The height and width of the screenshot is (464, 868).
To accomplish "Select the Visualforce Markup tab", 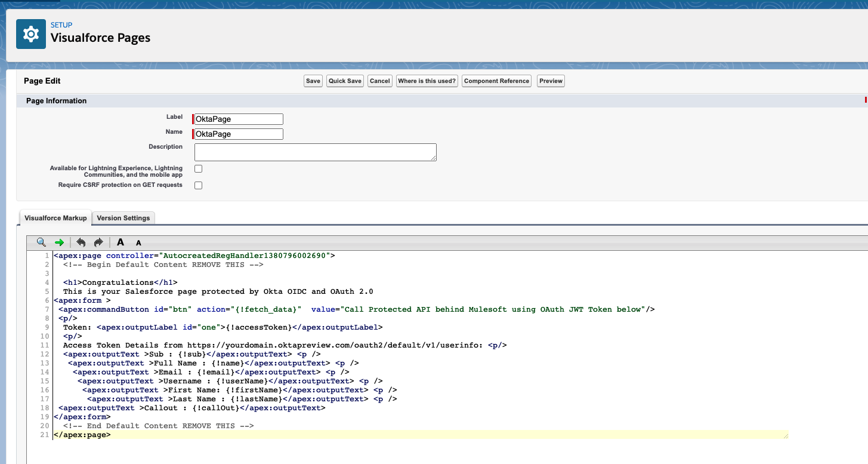I will click(x=55, y=218).
